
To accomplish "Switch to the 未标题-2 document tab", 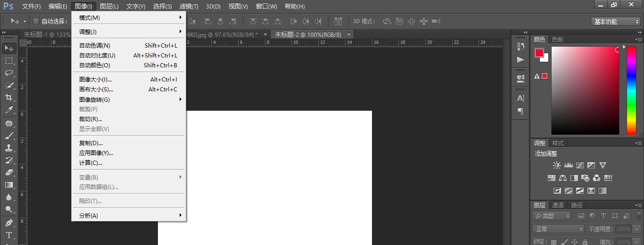I will tap(308, 34).
